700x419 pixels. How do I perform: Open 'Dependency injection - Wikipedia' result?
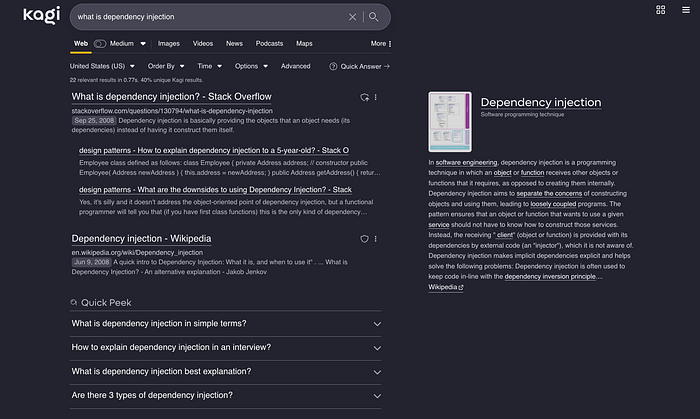[x=141, y=239]
